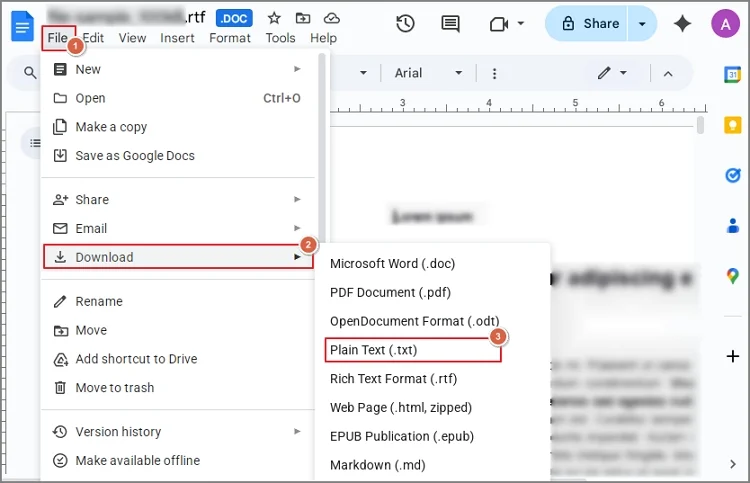Open version history clock icon
This screenshot has height=483, width=750.
[405, 23]
